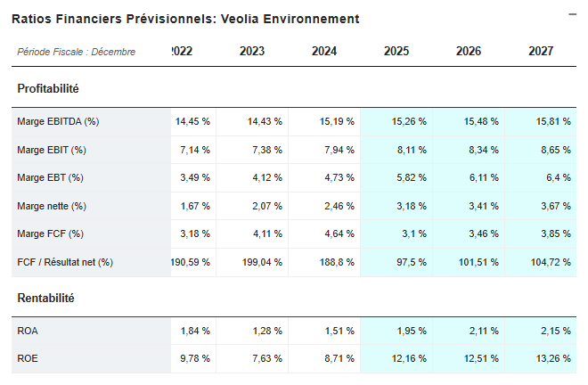588x385 pixels.
Task: Click the 2024 column header
Action: point(324,52)
